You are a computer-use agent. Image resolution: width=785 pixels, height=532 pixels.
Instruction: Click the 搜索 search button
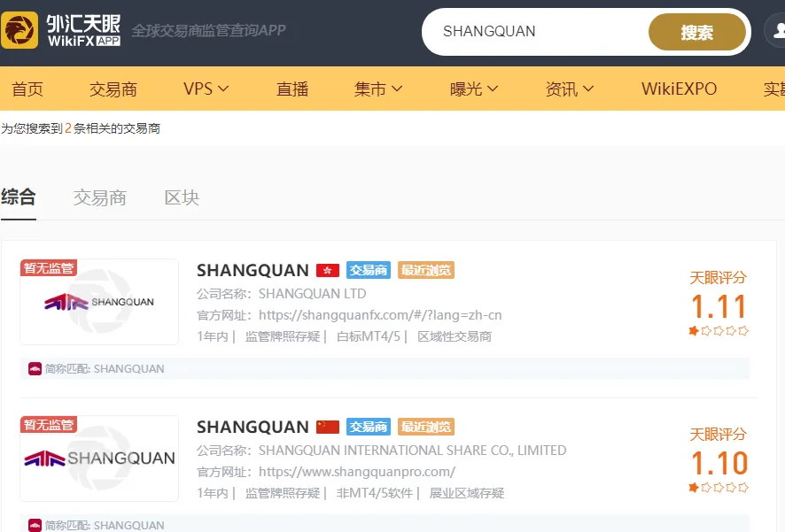[697, 32]
